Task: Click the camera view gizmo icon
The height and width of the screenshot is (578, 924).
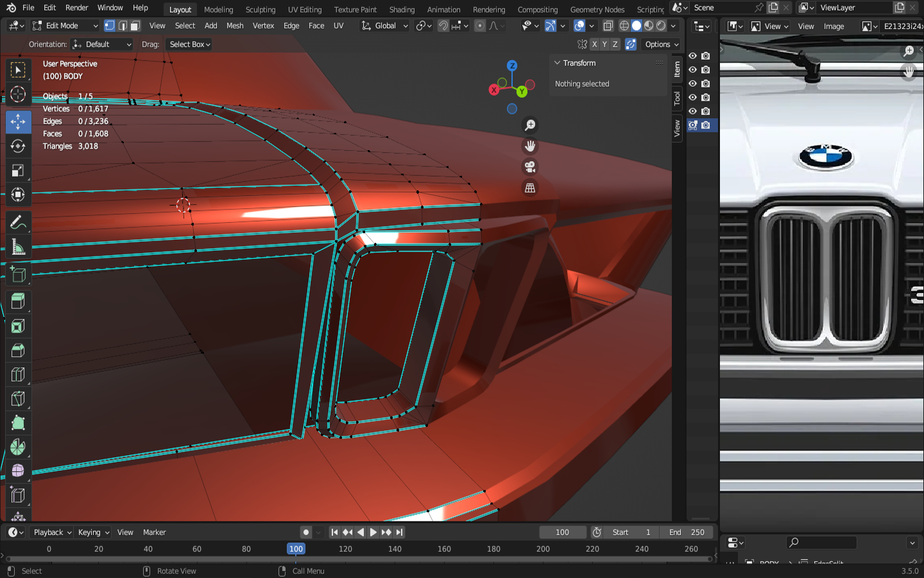Action: point(530,167)
